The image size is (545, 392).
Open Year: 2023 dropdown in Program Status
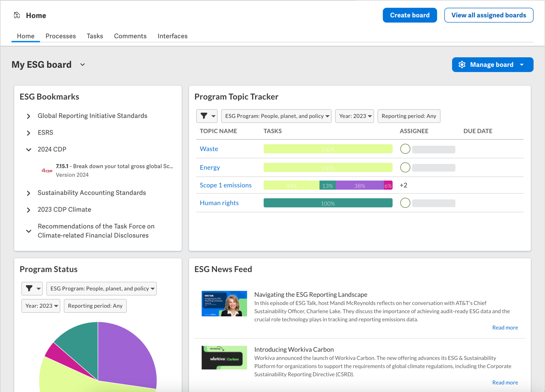point(41,306)
